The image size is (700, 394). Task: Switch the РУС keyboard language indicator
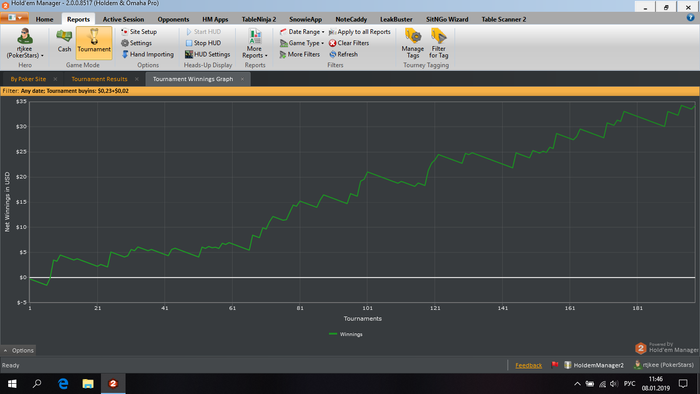coord(629,384)
